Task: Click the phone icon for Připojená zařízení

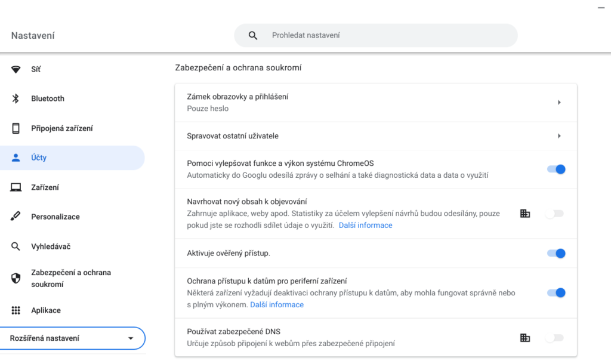Action: click(16, 128)
